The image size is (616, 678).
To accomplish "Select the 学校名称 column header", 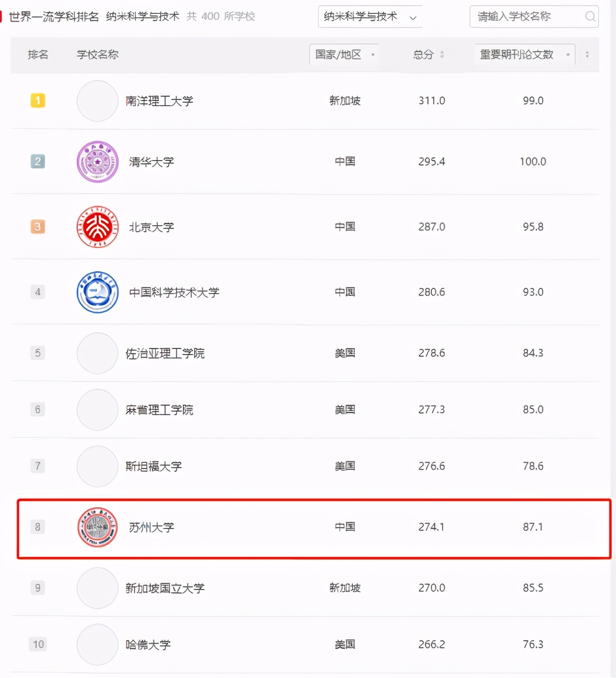I will [97, 54].
